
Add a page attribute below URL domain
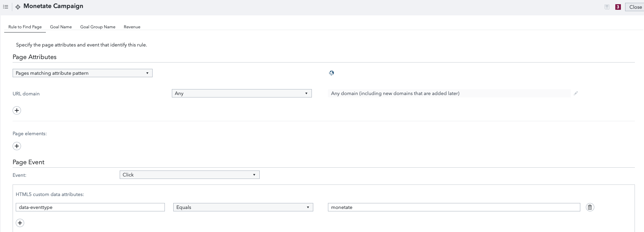(x=17, y=110)
